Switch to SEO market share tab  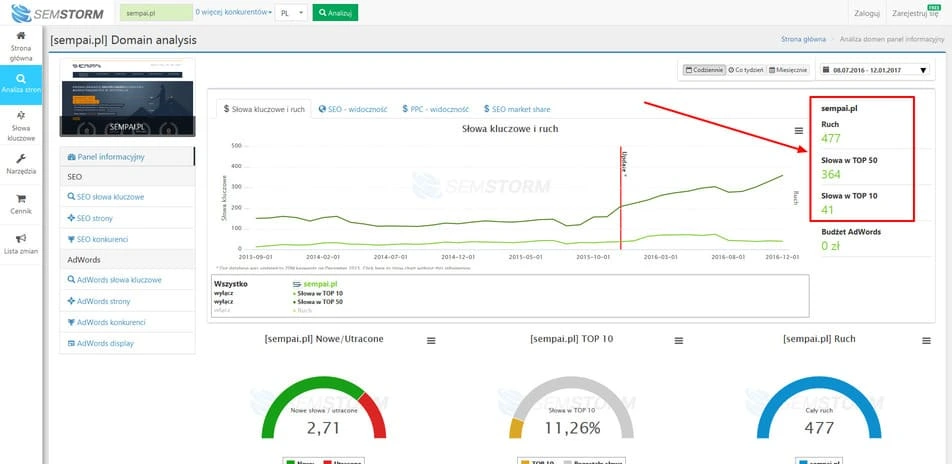point(516,108)
